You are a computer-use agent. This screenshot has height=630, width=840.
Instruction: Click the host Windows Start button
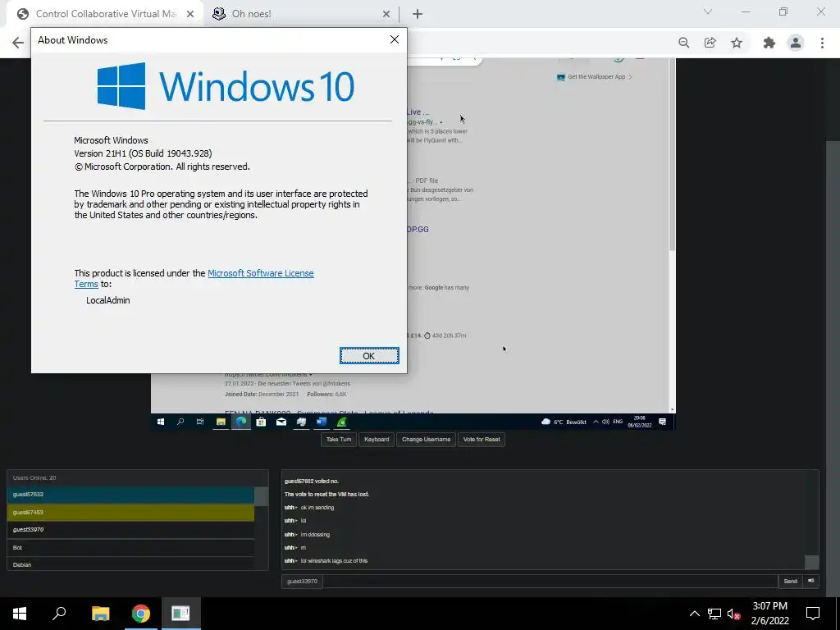click(20, 614)
